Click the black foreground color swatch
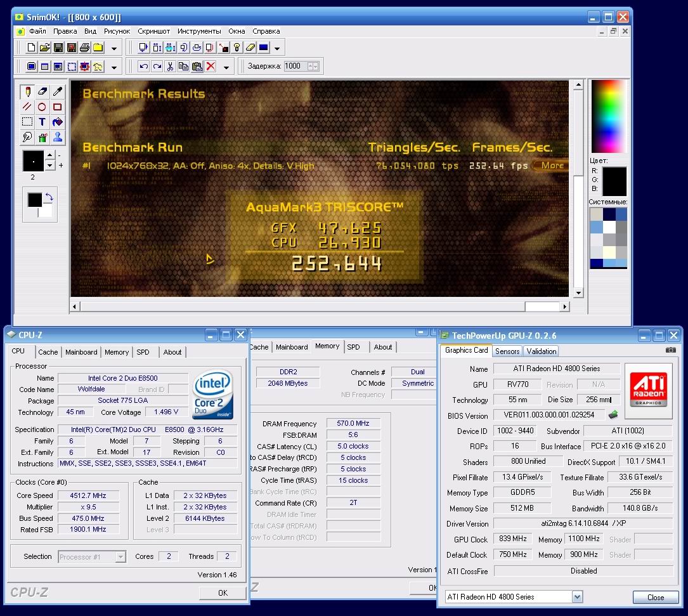Viewport: 688px width, 616px height. point(35,200)
